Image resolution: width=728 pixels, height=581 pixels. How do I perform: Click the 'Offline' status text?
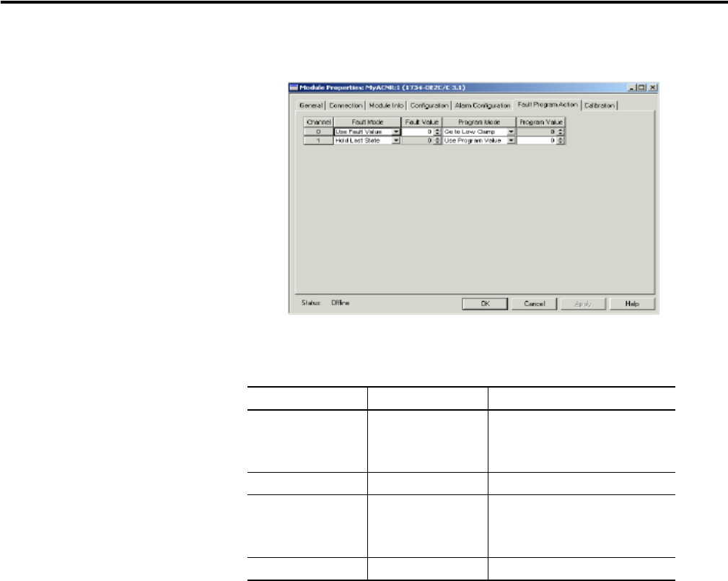tap(341, 303)
